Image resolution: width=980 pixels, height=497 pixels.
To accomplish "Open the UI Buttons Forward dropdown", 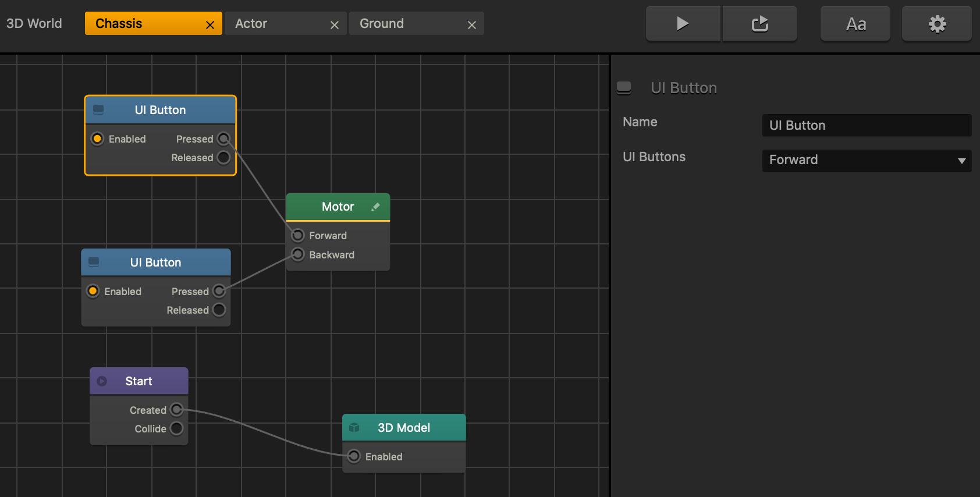I will click(867, 160).
